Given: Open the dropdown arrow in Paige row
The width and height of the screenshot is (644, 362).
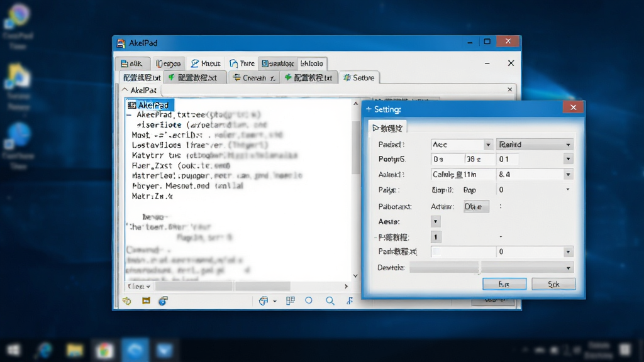Looking at the screenshot, I should [568, 190].
